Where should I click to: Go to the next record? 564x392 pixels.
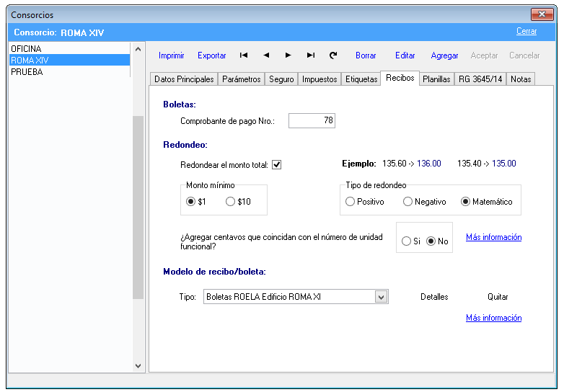click(x=288, y=55)
